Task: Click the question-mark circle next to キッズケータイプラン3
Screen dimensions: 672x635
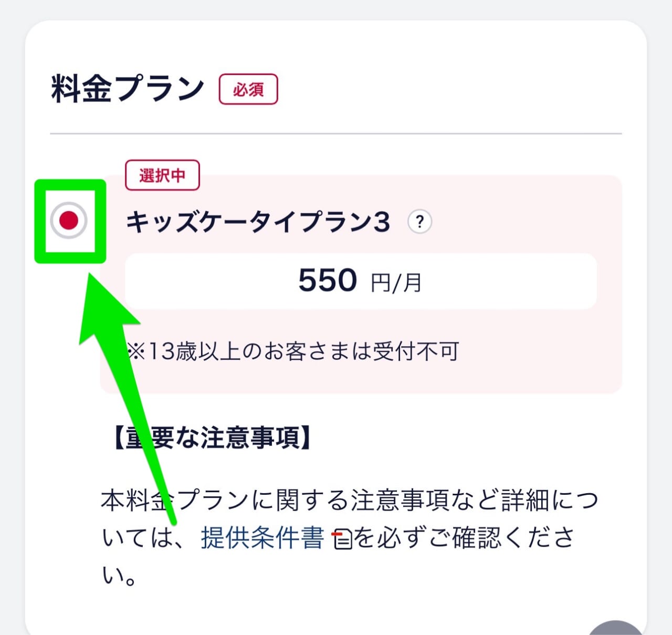Action: 419,222
